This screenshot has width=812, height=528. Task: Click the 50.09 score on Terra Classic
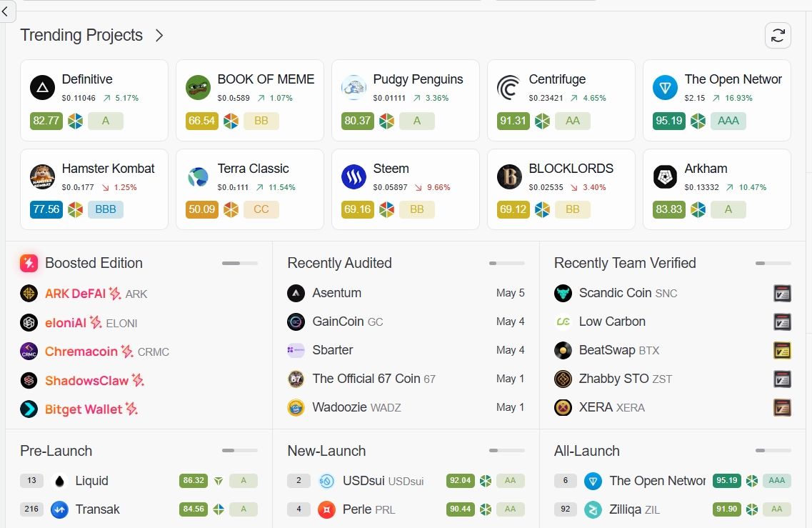click(x=202, y=209)
